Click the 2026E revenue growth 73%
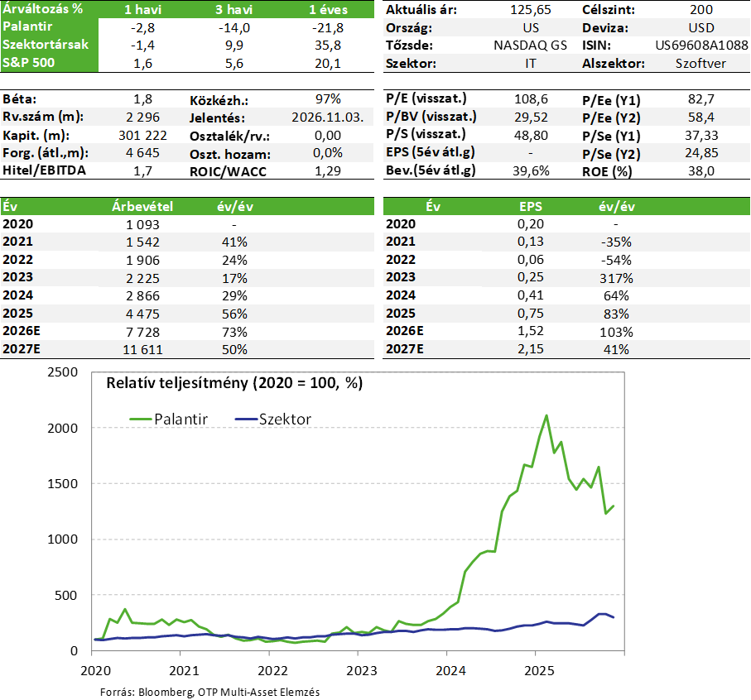This screenshot has height=700, width=751. pyautogui.click(x=234, y=332)
